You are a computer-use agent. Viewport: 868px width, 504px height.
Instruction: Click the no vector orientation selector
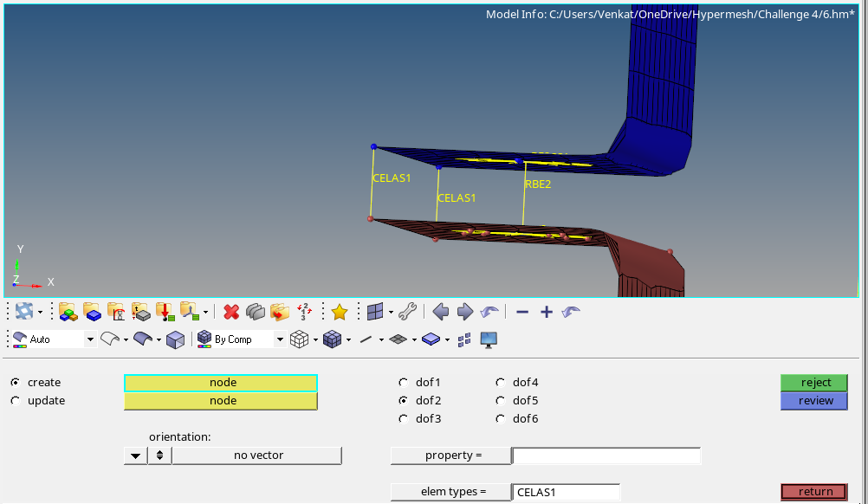coord(256,455)
